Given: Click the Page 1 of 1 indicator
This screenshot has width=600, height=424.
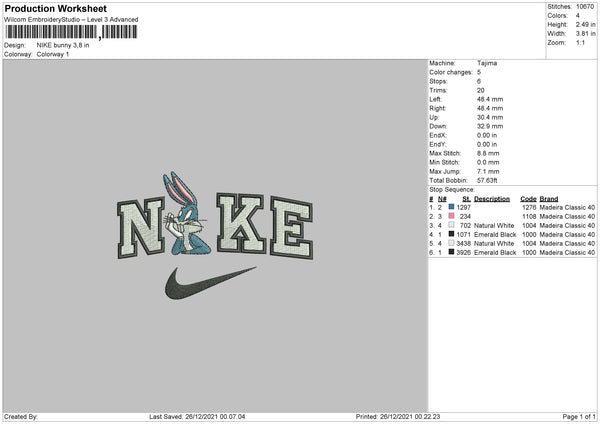Looking at the screenshot, I should click(579, 417).
